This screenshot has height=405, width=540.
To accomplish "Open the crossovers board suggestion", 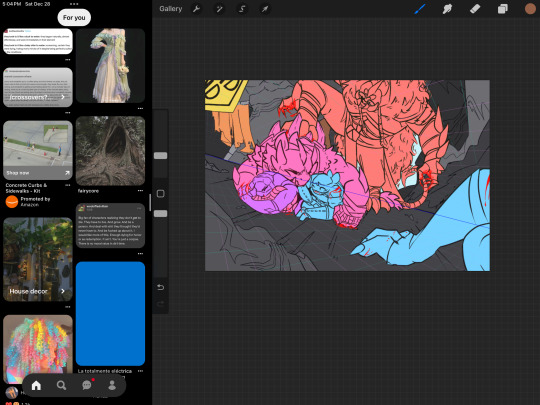I will point(38,87).
